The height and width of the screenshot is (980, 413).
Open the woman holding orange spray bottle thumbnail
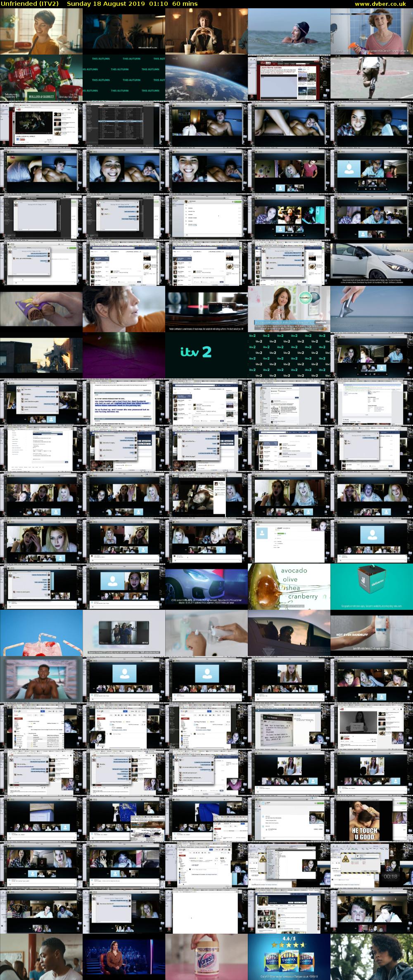point(372,31)
